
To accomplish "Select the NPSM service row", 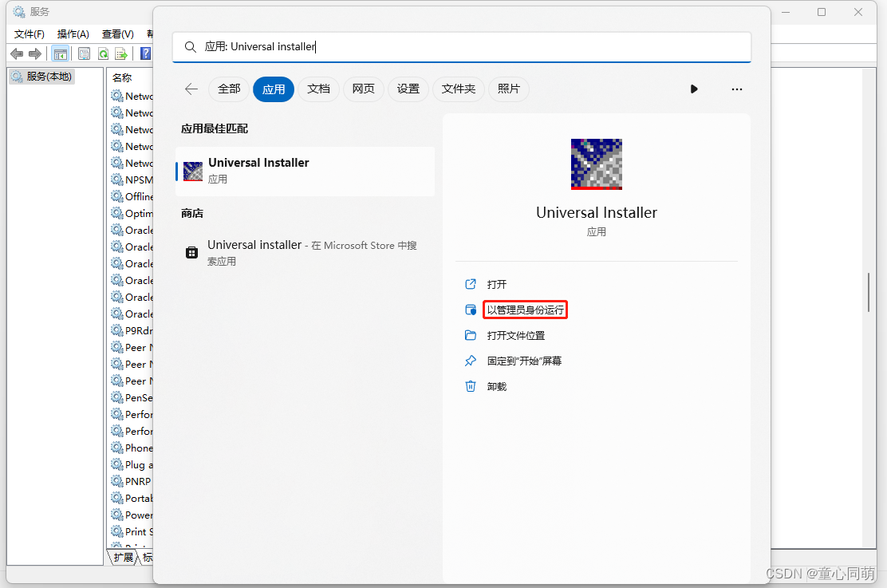I will coord(132,180).
